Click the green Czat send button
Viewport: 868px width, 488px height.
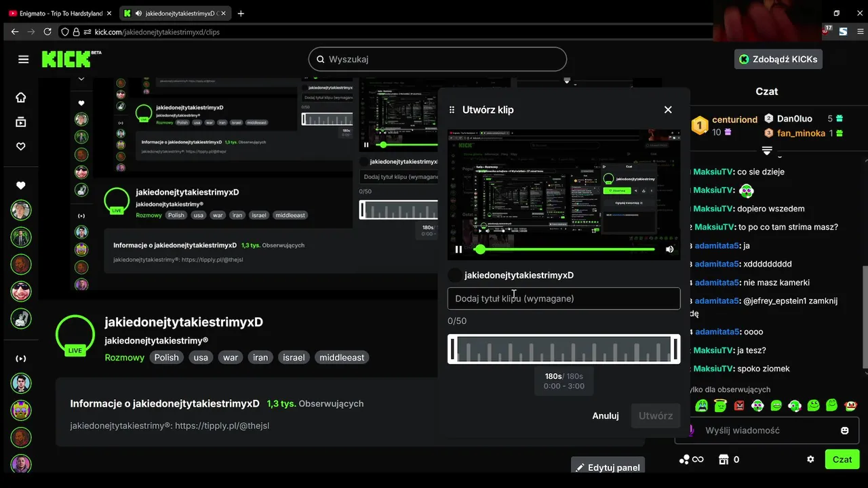842,459
